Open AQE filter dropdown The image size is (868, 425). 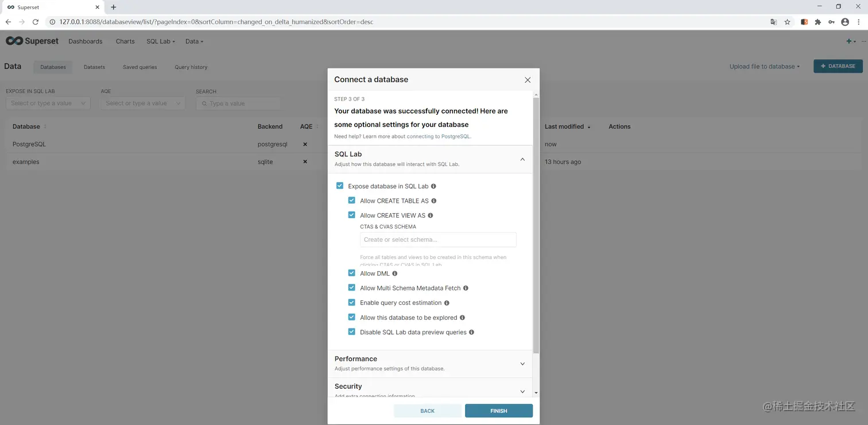143,103
